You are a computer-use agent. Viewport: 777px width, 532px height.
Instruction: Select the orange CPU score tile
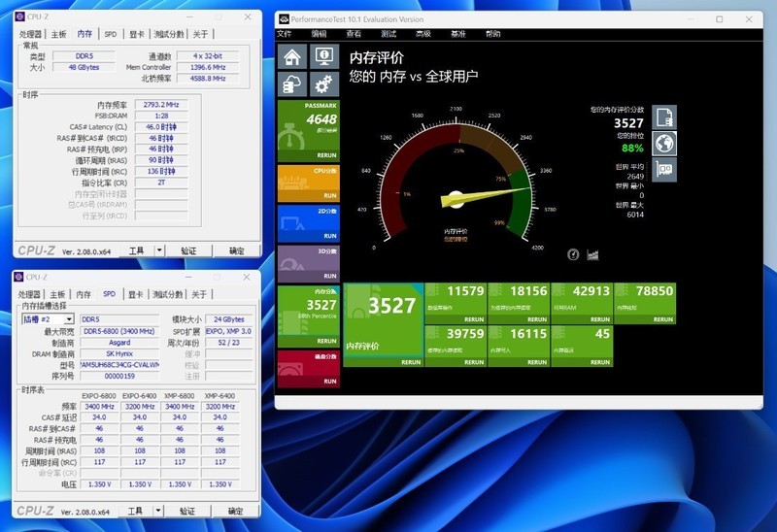(308, 183)
